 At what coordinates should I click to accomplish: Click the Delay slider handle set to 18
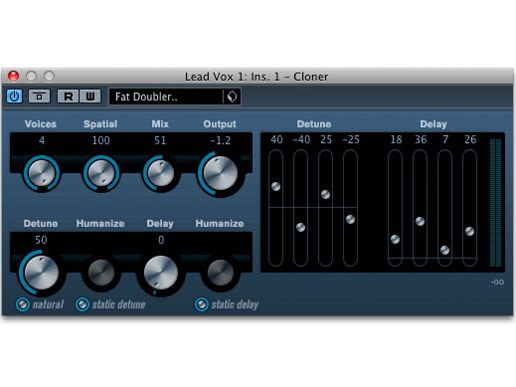395,239
